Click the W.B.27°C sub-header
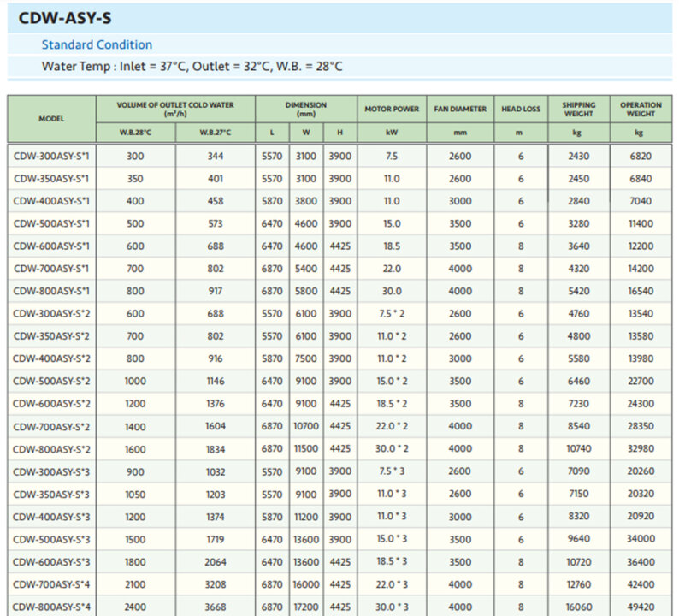This screenshot has height=616, width=679. click(x=215, y=133)
